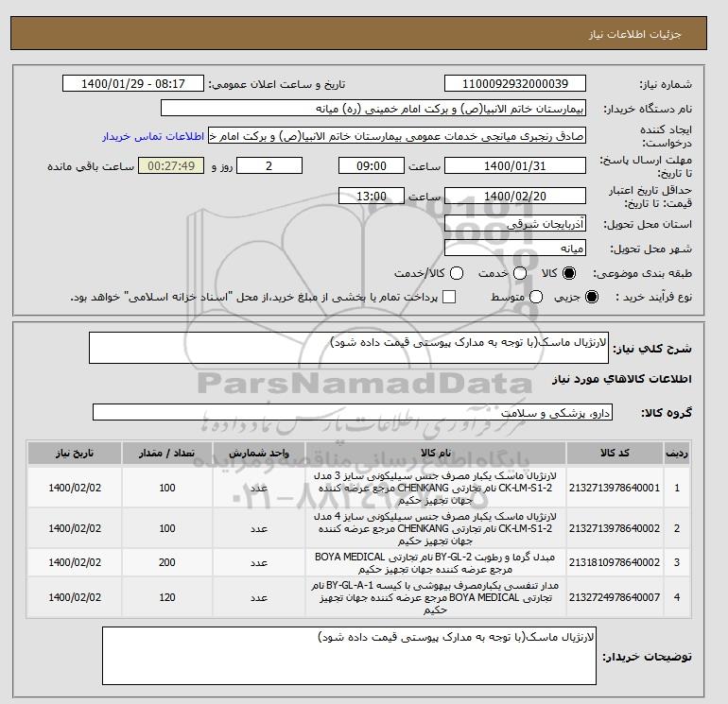
Task: Toggle the اسناد خزانه اسلامی payment checkbox
Action: click(x=449, y=297)
